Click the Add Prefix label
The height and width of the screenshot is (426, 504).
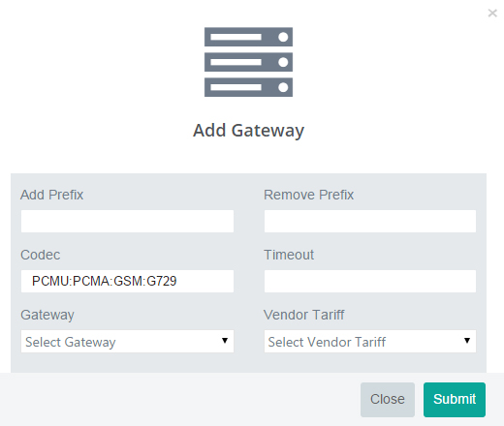[51, 195]
